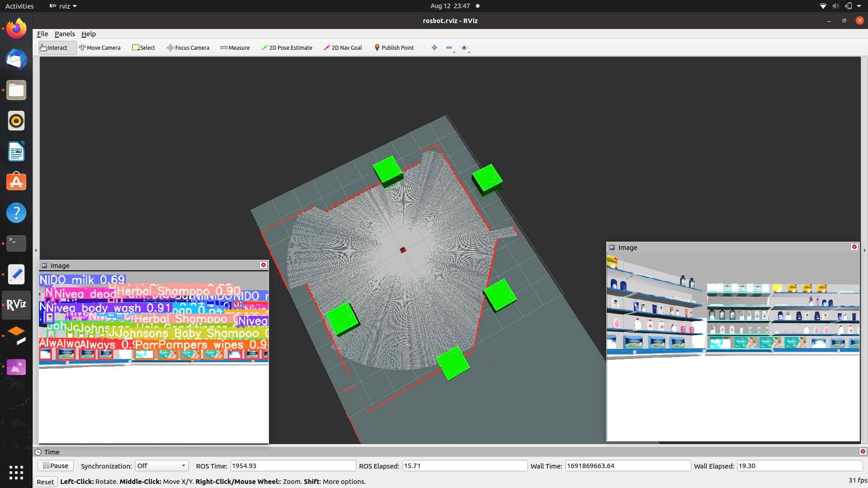The width and height of the screenshot is (868, 488).
Task: Close the right Image panel
Action: click(x=854, y=247)
